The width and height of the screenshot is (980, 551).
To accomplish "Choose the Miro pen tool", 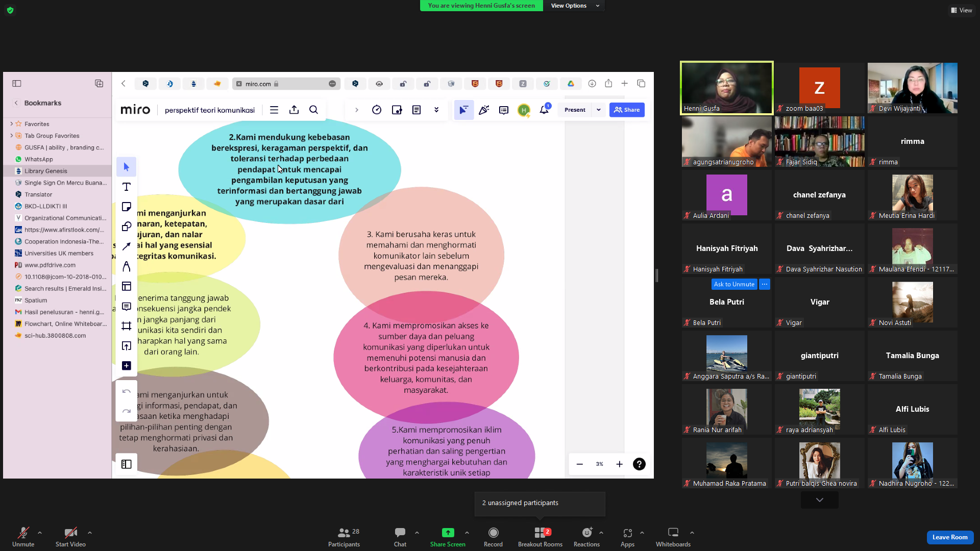I will click(127, 266).
